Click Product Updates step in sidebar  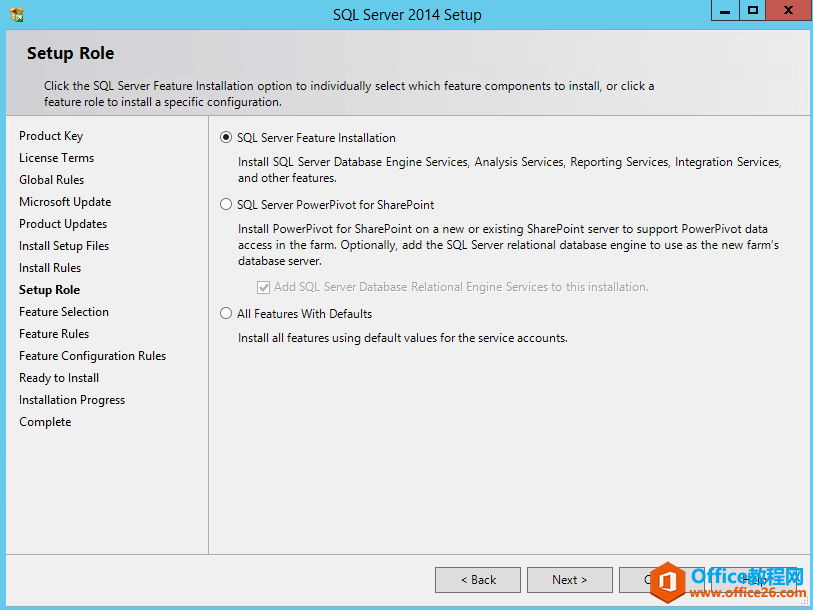(63, 224)
